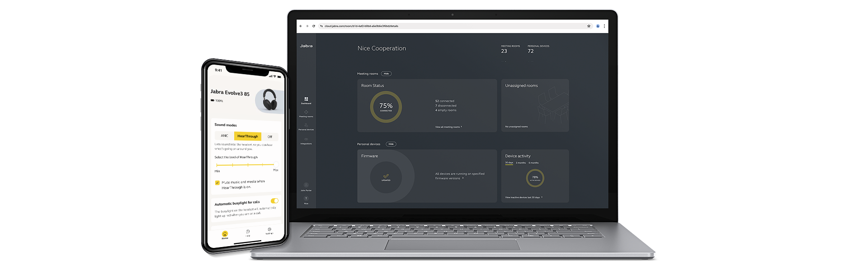Open the John Porter user profile
868x271 pixels.
[x=306, y=187]
